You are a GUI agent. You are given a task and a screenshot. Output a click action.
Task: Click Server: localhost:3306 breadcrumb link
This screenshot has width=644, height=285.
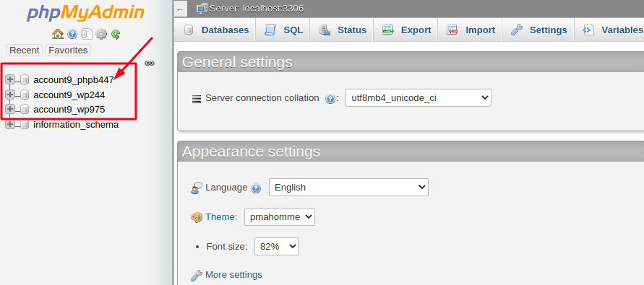click(257, 8)
